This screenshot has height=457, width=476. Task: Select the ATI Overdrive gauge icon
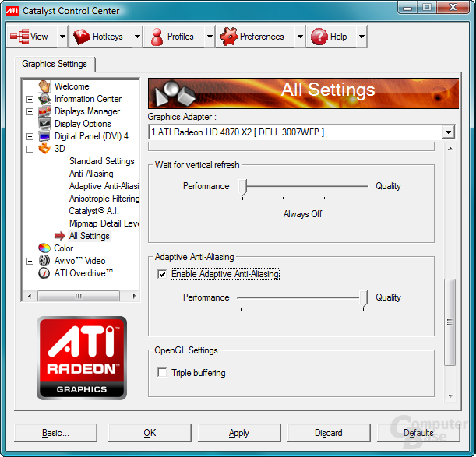point(44,273)
